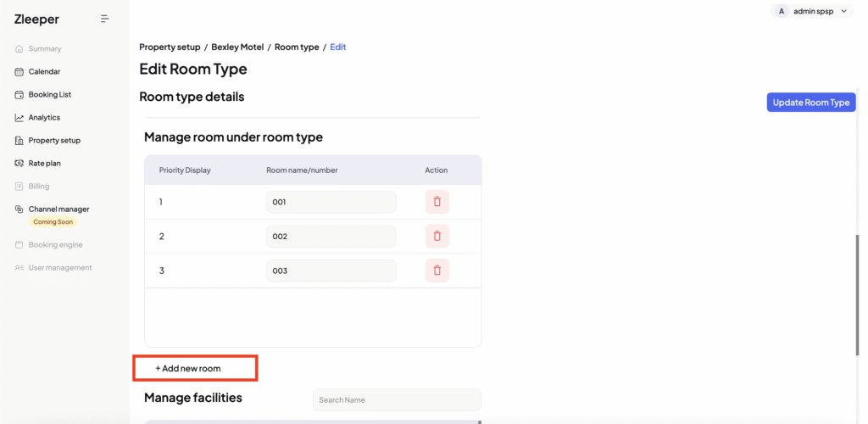Click the Rate plan icon

pyautogui.click(x=19, y=164)
